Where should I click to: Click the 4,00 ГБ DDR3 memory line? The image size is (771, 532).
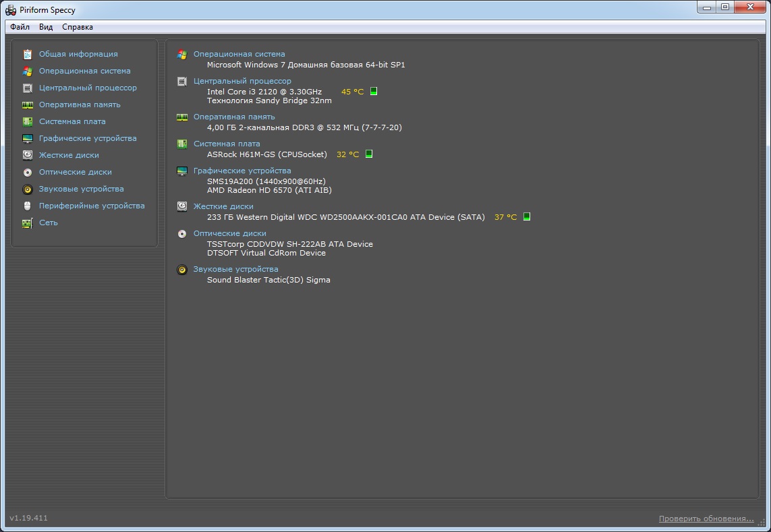pyautogui.click(x=304, y=128)
